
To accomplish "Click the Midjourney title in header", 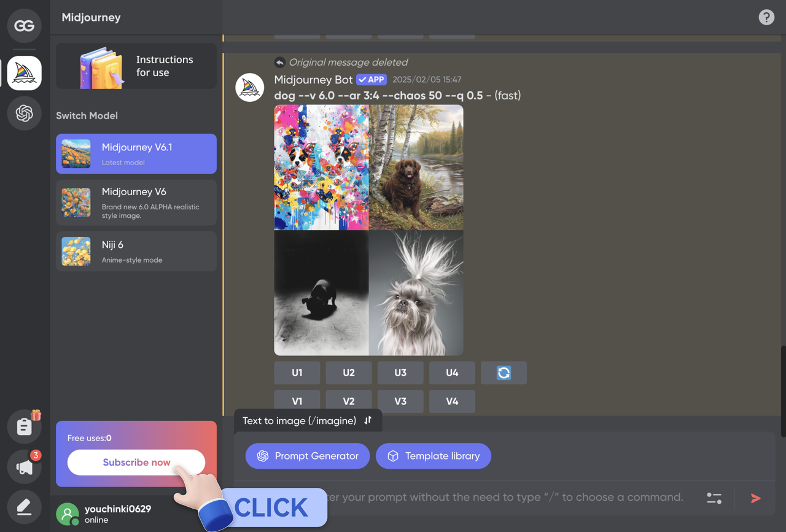I will coord(91,17).
